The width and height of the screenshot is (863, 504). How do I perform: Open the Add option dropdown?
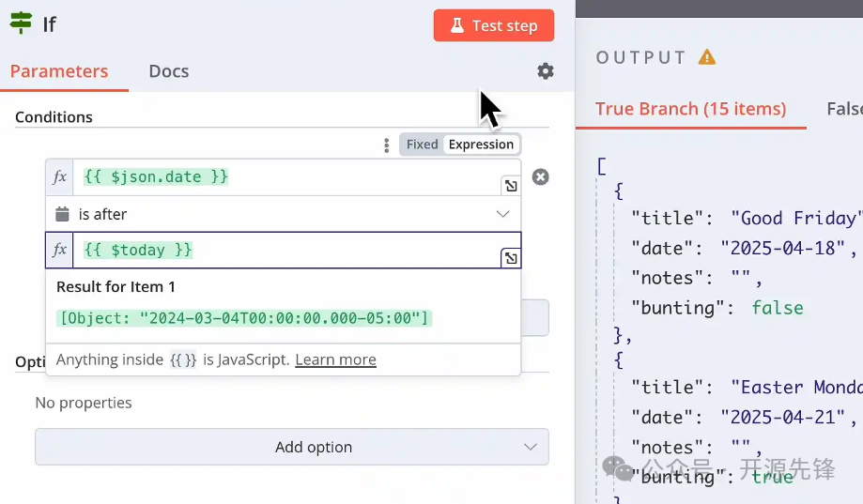pos(292,447)
